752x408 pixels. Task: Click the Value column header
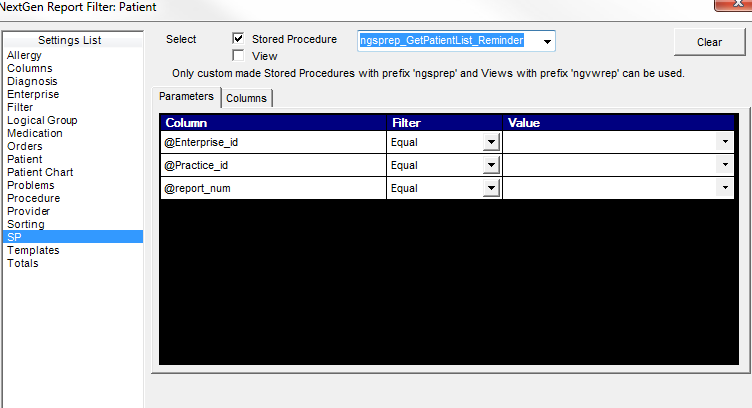(618, 123)
